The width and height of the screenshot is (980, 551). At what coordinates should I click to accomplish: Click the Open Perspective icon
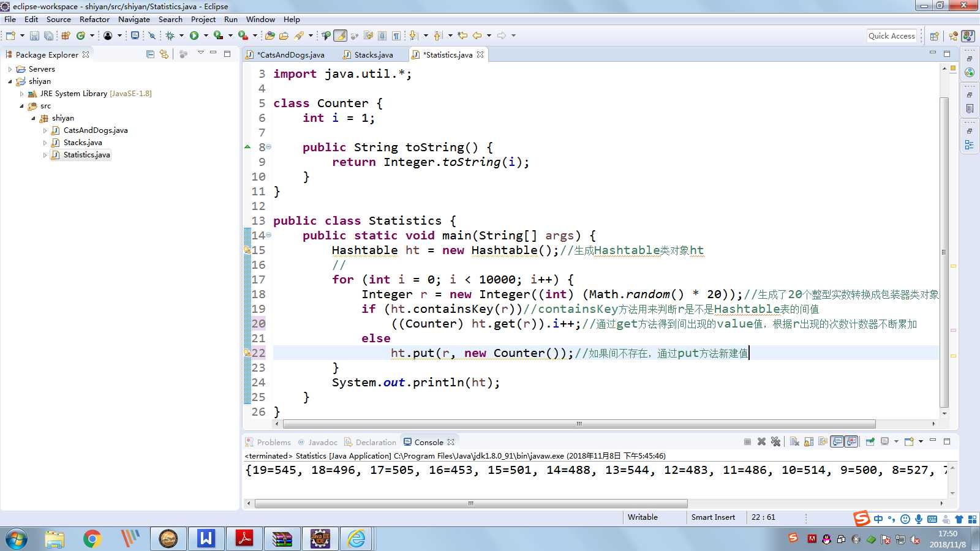coord(934,36)
